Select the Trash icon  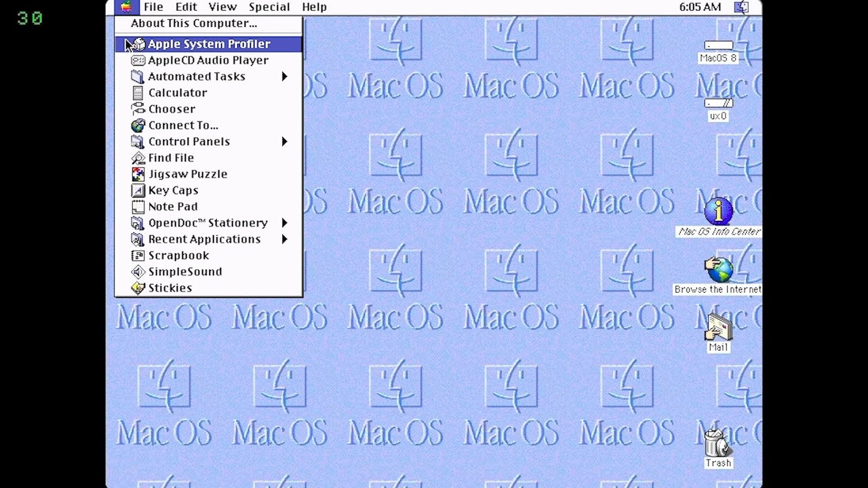[717, 443]
